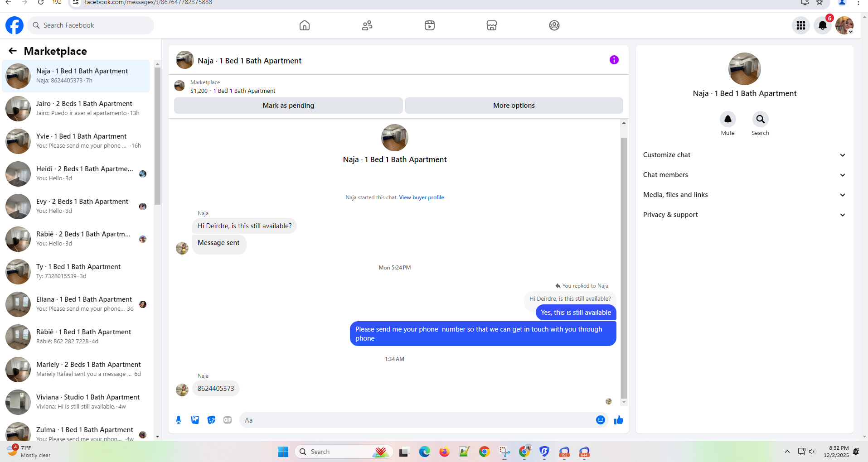Record a voice clip with microphone icon
This screenshot has height=462, width=868.
(x=179, y=420)
